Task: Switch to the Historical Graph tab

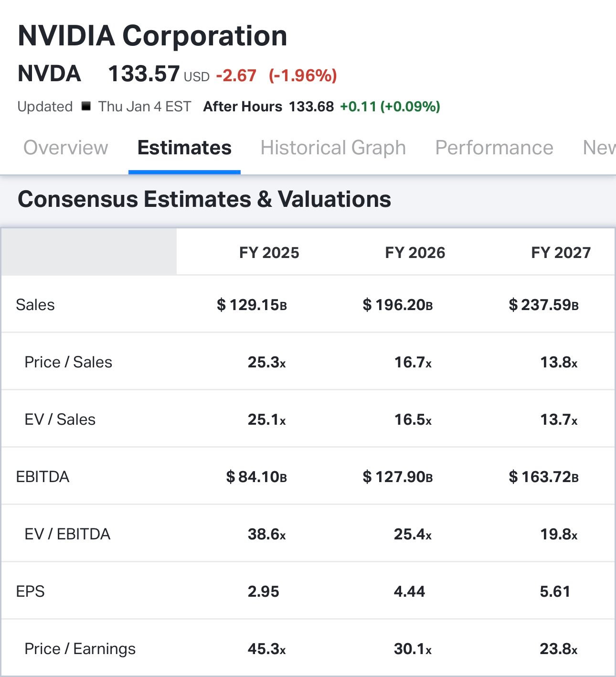Action: 333,148
